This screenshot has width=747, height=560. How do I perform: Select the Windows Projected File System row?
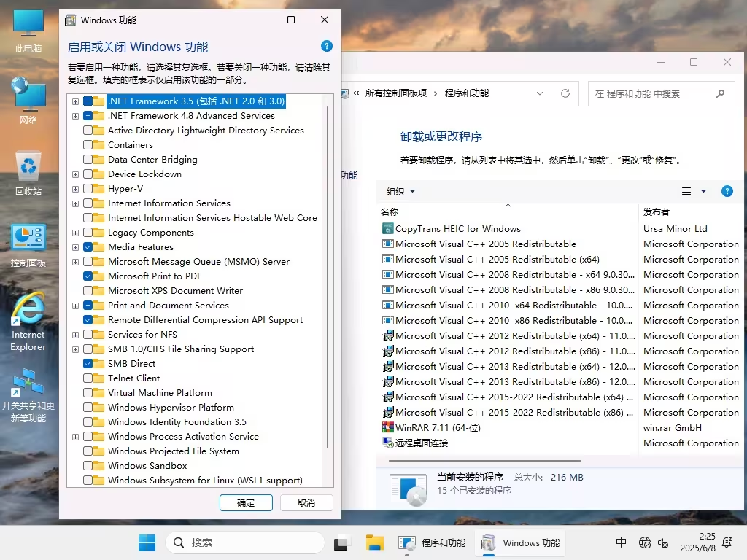tap(174, 451)
